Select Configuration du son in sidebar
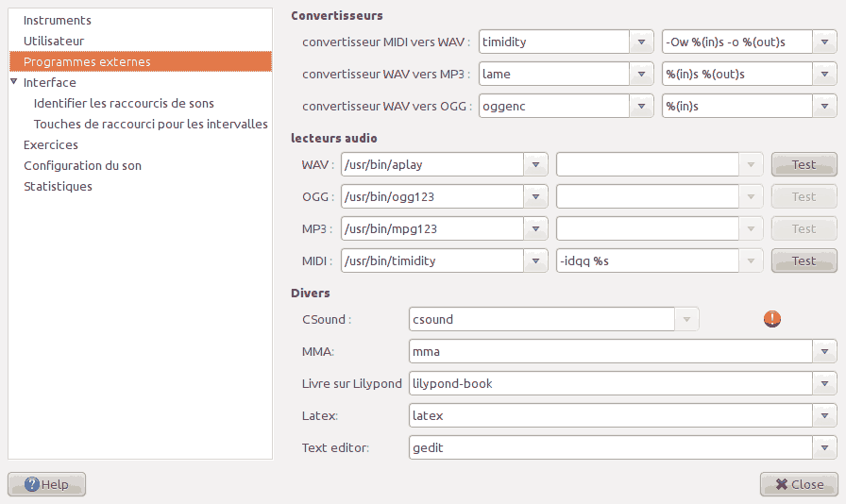The height and width of the screenshot is (504, 846). pyautogui.click(x=82, y=166)
